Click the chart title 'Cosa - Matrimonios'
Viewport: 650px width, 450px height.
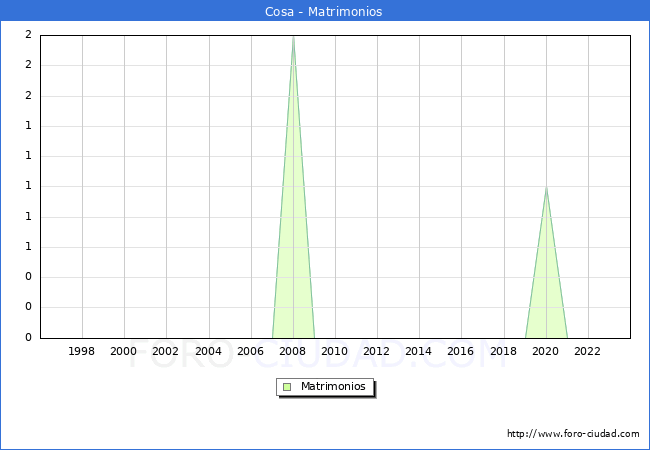tap(324, 12)
